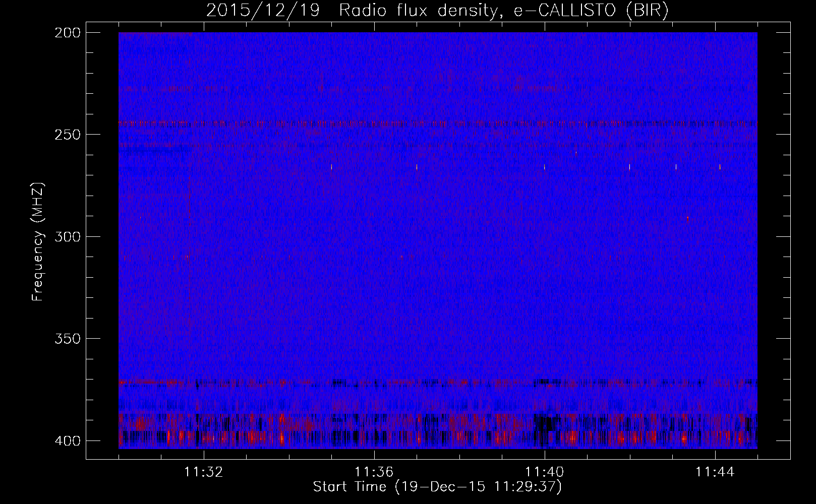The width and height of the screenshot is (816, 504).
Task: Click the 'Start Time (19-Dec-15 11:29:37)' label
Action: point(437,487)
